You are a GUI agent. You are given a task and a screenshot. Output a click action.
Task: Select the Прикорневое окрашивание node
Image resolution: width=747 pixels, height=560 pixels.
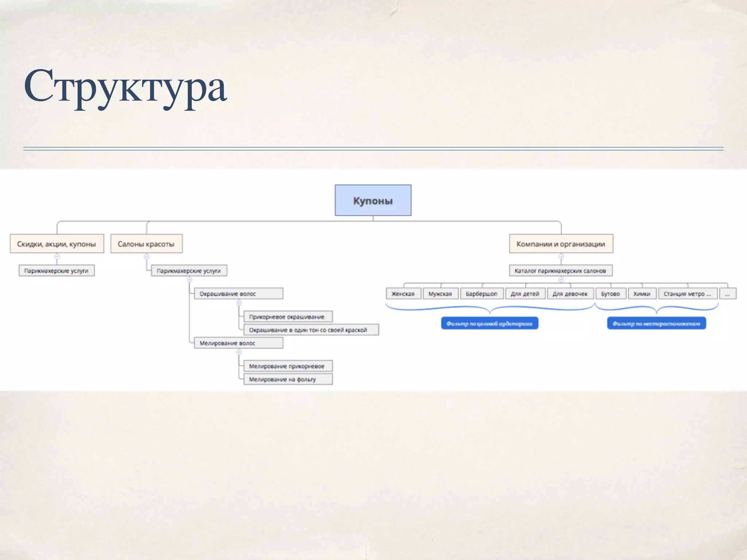pos(288,316)
